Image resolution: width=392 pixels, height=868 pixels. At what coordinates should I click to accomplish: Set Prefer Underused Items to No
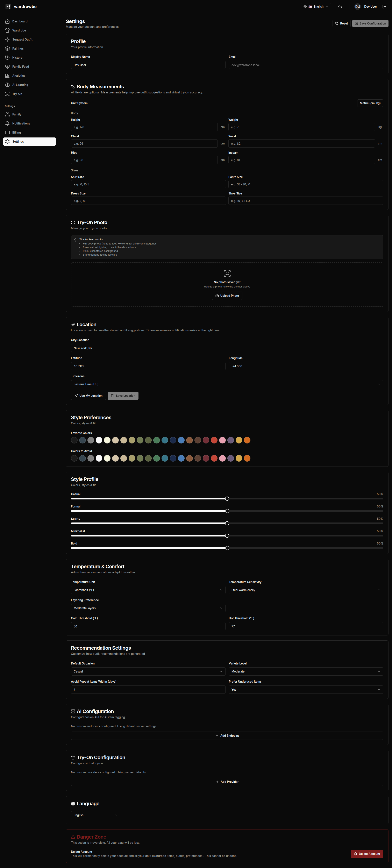tap(305, 689)
